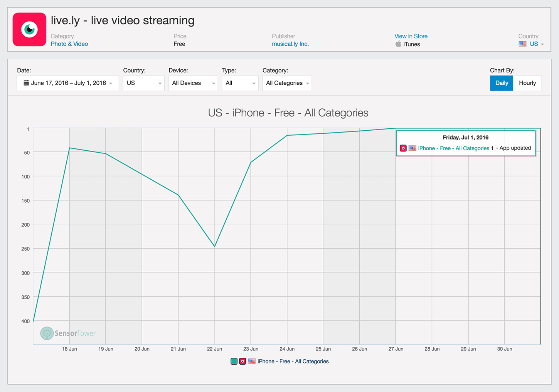The image size is (559, 392).
Task: Click the 24 Jun axis label
Action: (287, 349)
